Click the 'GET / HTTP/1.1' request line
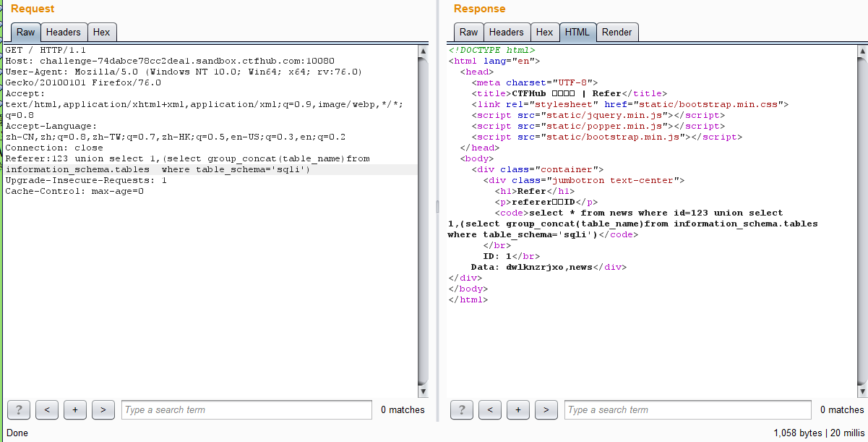The height and width of the screenshot is (442, 868). (x=46, y=50)
